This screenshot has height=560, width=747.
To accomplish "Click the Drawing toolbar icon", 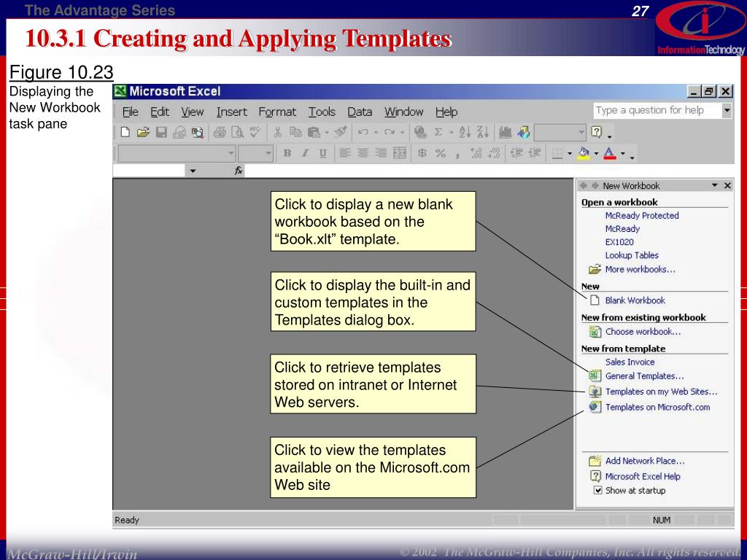I will click(x=523, y=132).
